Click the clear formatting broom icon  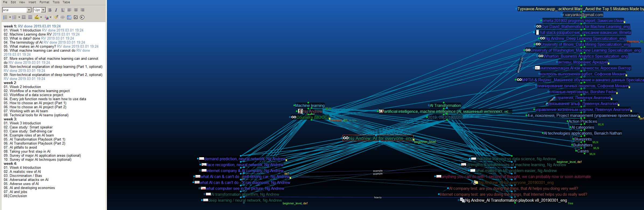(x=56, y=17)
